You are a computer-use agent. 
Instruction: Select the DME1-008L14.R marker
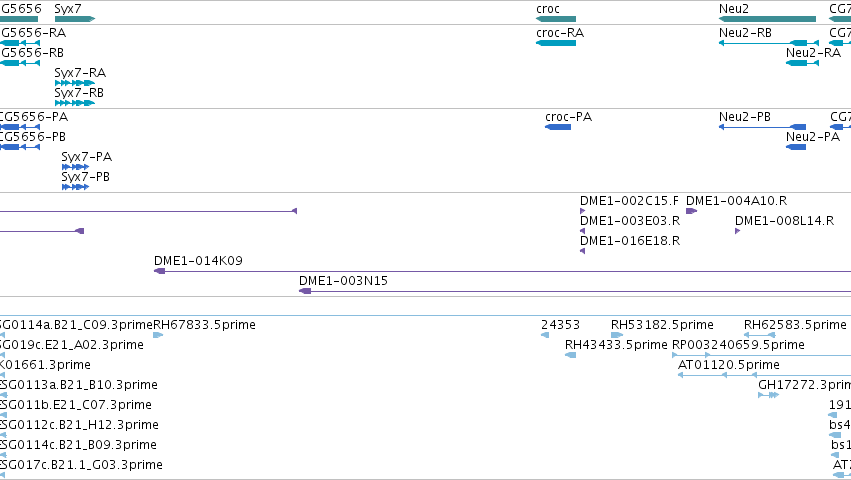click(738, 231)
